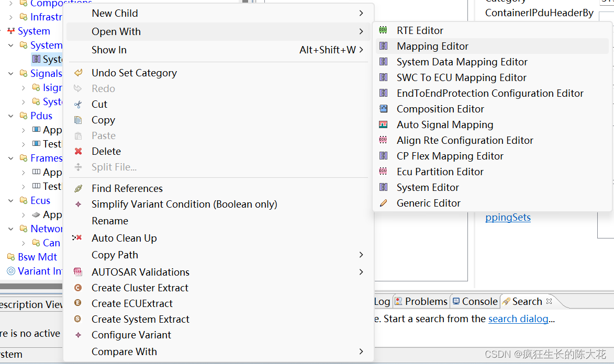Click the RTE Editor icon in submenu

(x=384, y=30)
